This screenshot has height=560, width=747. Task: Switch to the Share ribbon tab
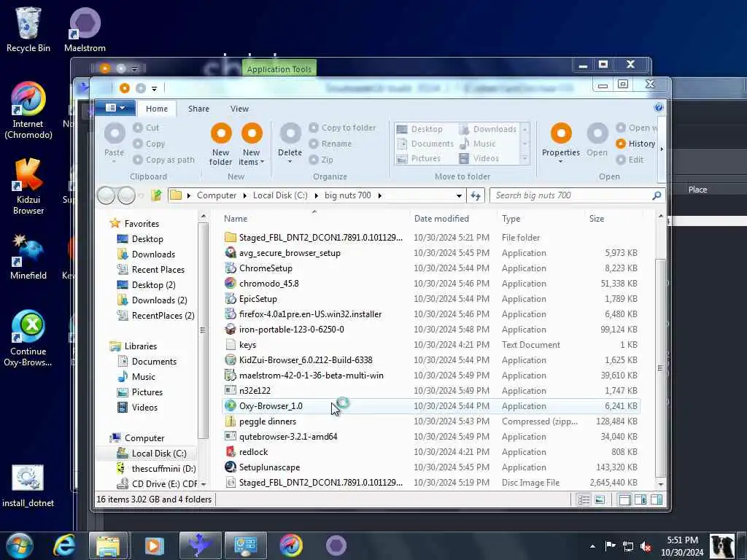click(x=198, y=109)
